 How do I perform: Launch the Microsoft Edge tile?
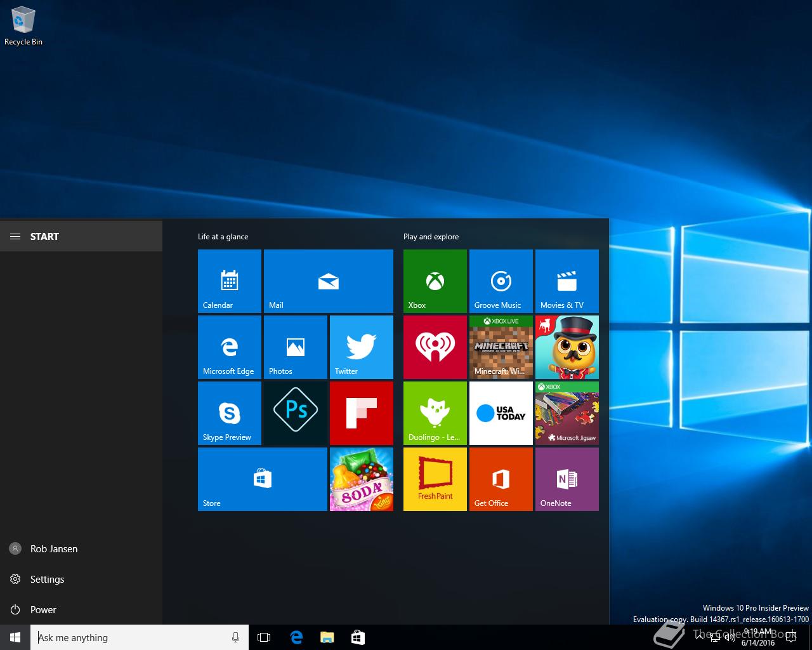point(230,347)
